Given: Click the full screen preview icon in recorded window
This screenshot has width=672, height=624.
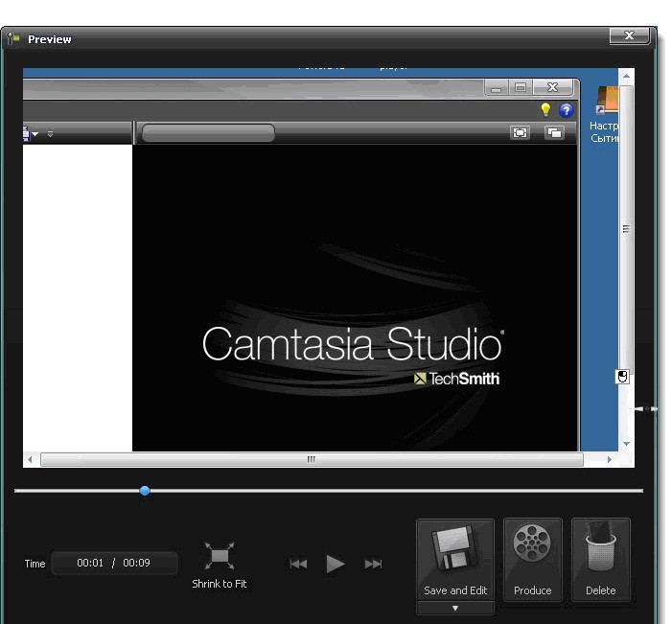Looking at the screenshot, I should (520, 133).
